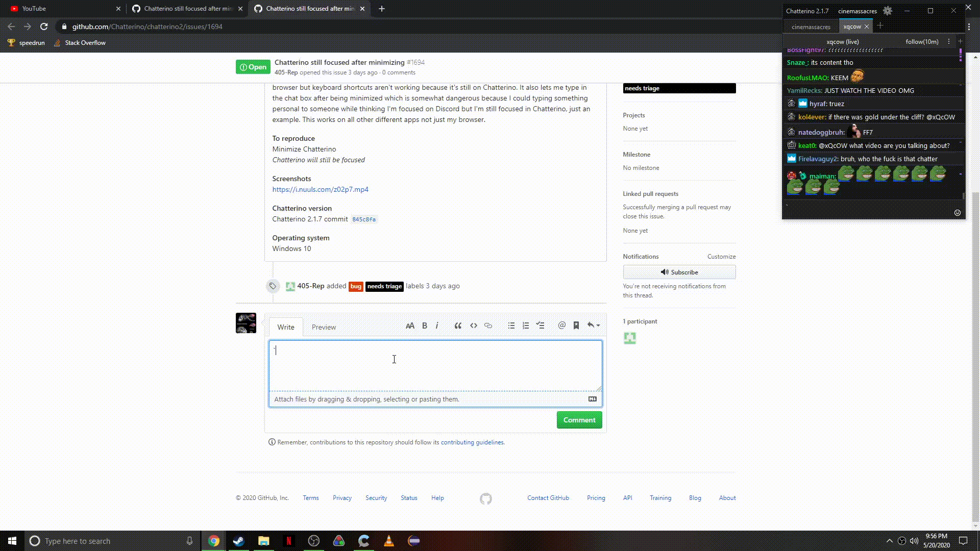Screen dimensions: 980x551
Task: Add a bulleted list to the comment
Action: pos(511,325)
